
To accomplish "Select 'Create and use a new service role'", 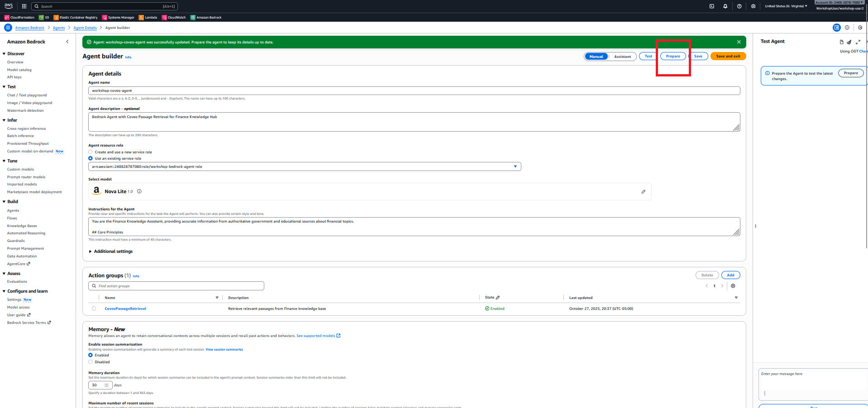I will (x=91, y=152).
